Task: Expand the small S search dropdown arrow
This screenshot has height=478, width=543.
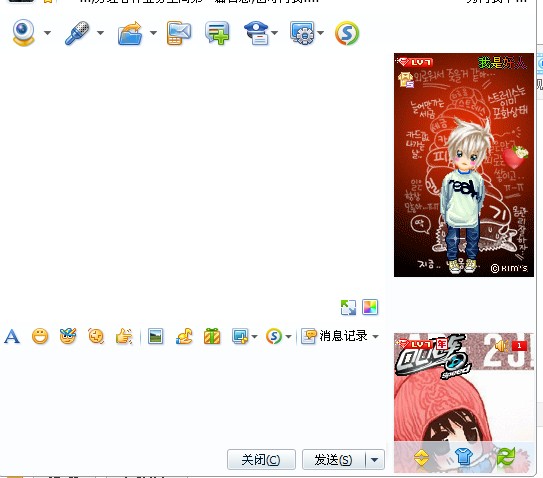Action: (288, 336)
